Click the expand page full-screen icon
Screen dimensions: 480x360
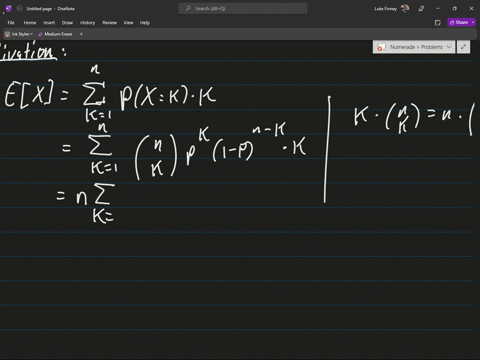(x=463, y=47)
